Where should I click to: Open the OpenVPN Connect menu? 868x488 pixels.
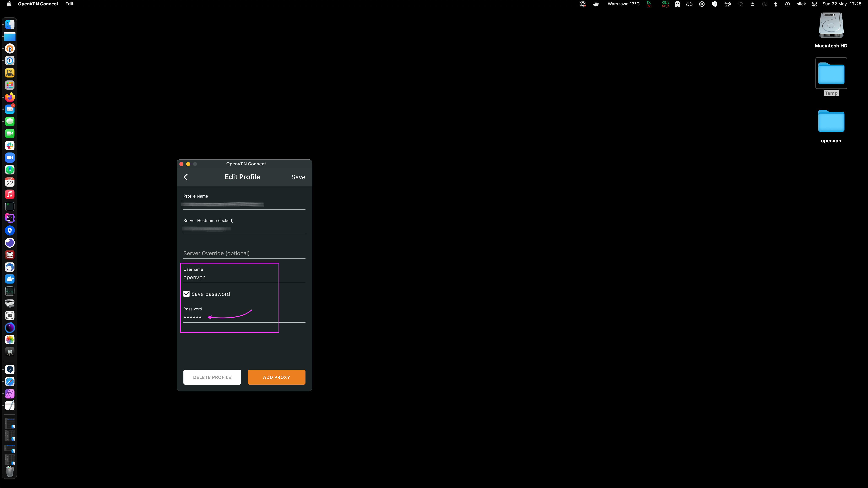38,4
